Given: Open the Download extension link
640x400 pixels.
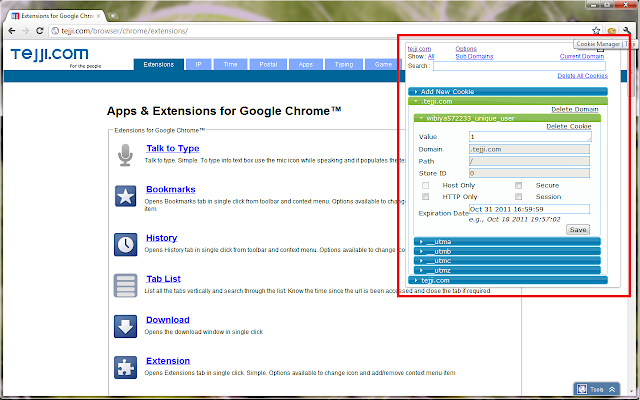Looking at the screenshot, I should pyautogui.click(x=168, y=320).
